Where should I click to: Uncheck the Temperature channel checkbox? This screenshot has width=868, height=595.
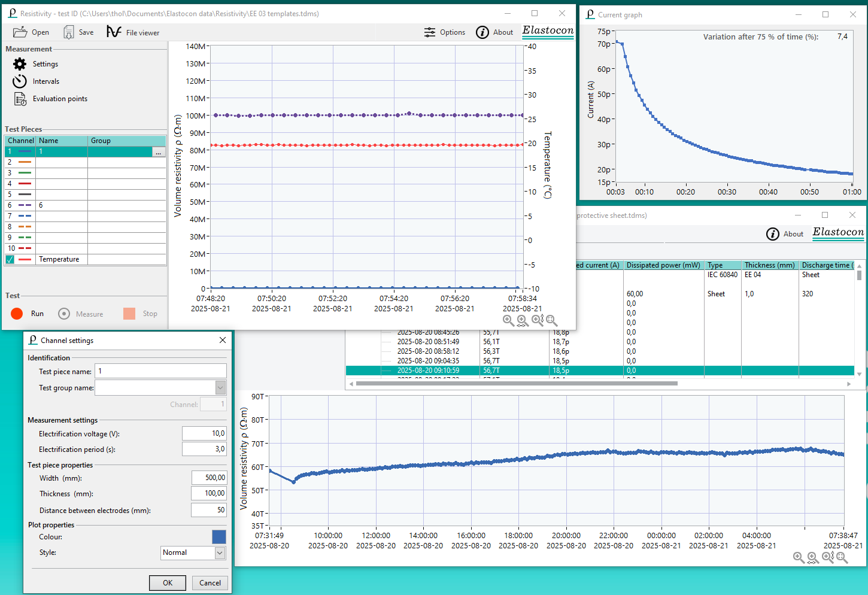(x=10, y=259)
